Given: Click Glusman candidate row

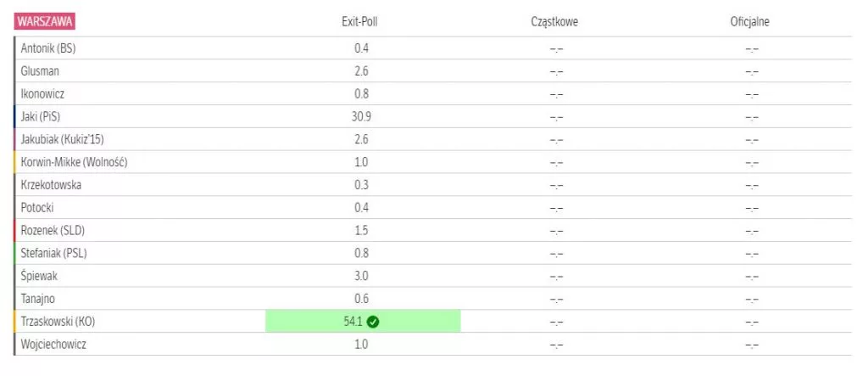Looking at the screenshot, I should (x=40, y=71).
